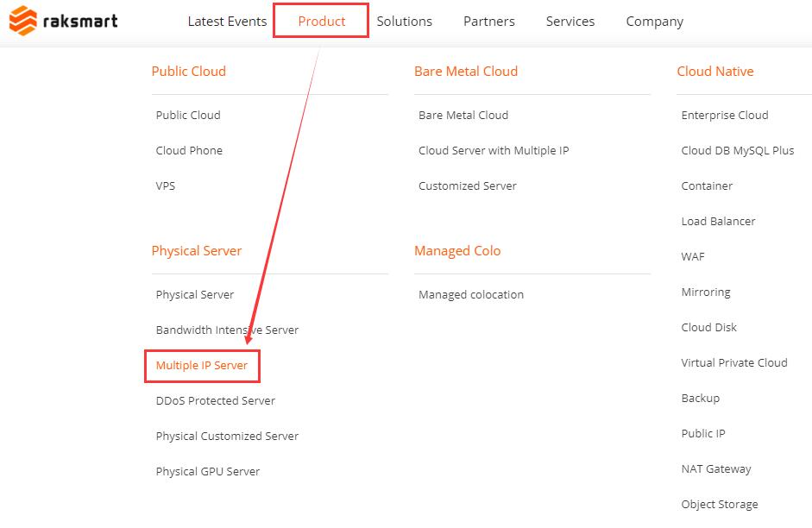Viewport: 812px width, 528px height.
Task: Open the Cloud Phone link
Action: click(x=189, y=151)
